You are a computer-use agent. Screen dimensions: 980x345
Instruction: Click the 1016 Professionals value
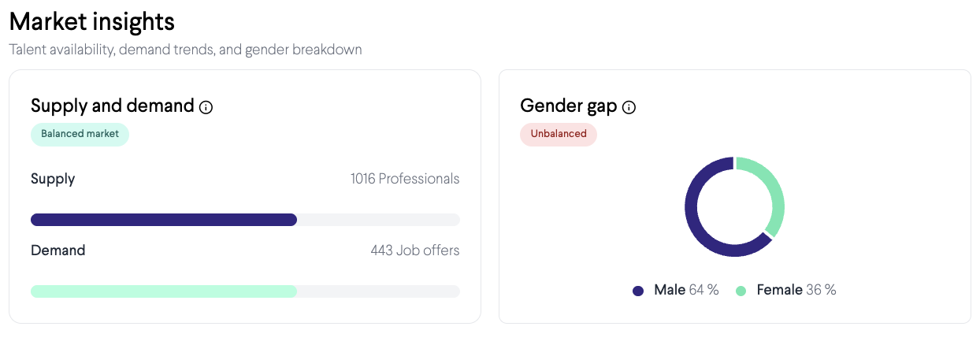coord(404,179)
